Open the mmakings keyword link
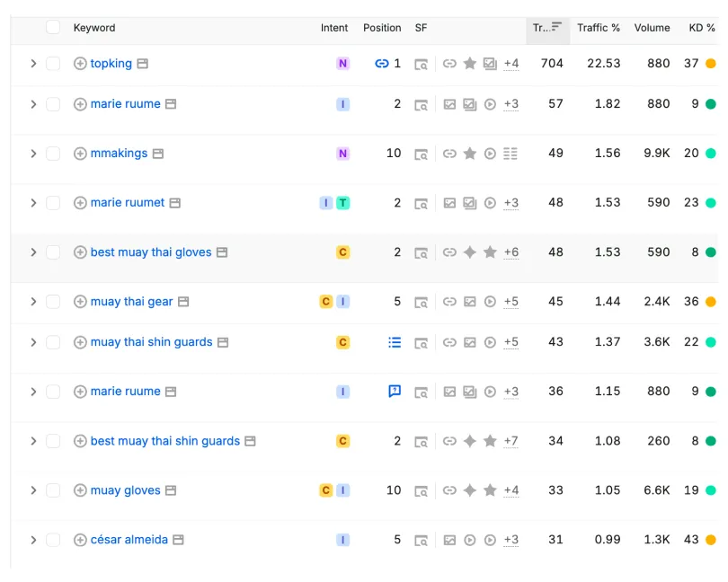728x582 pixels. click(119, 154)
